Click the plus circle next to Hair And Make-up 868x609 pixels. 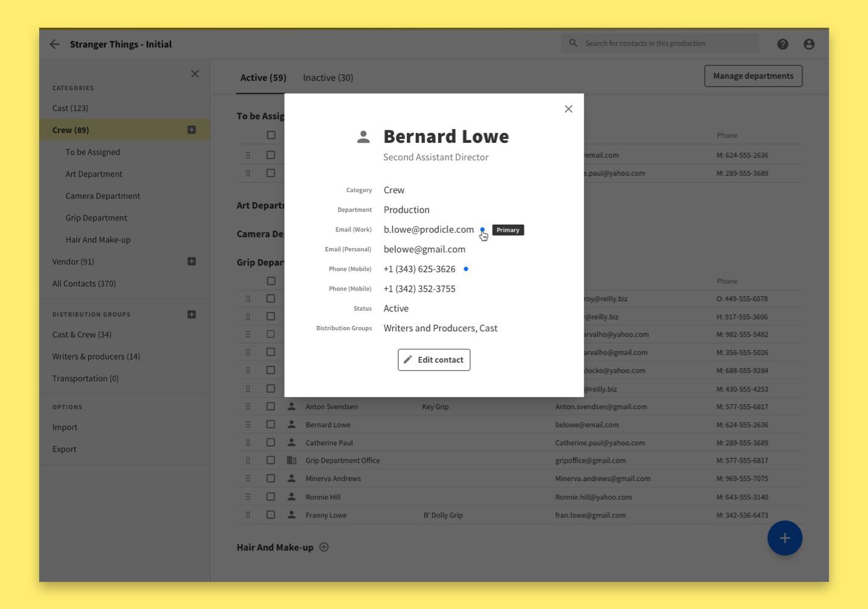[324, 547]
